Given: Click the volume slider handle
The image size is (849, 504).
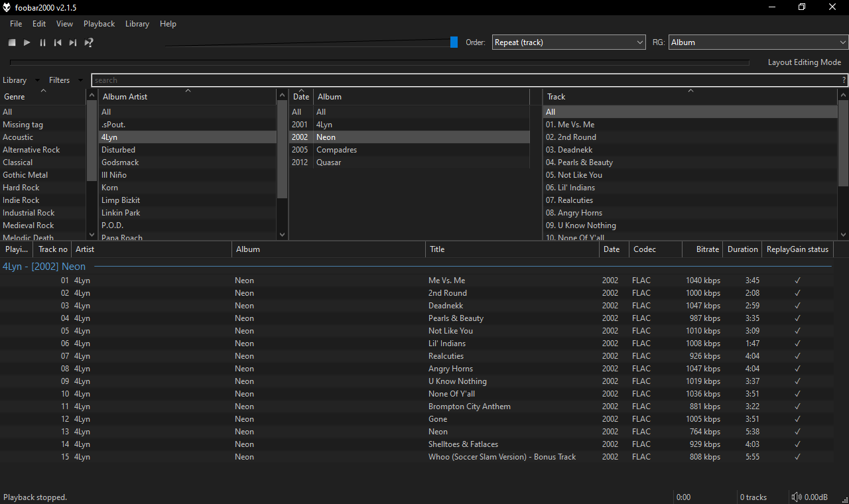Looking at the screenshot, I should pos(454,42).
